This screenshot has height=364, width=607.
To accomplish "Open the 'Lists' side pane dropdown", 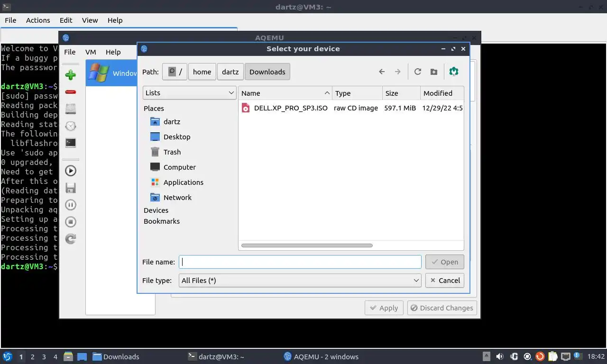I will (x=190, y=93).
